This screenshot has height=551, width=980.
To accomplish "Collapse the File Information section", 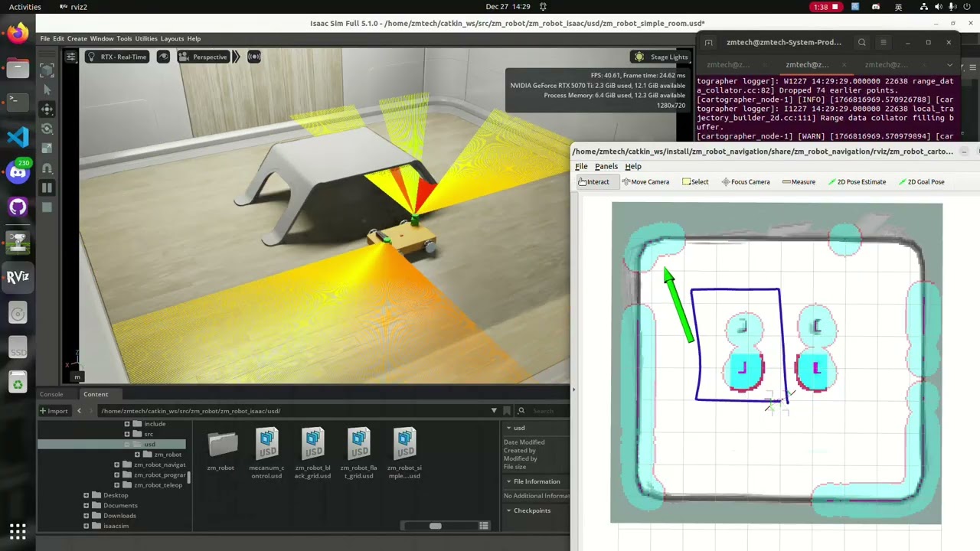I will click(536, 481).
